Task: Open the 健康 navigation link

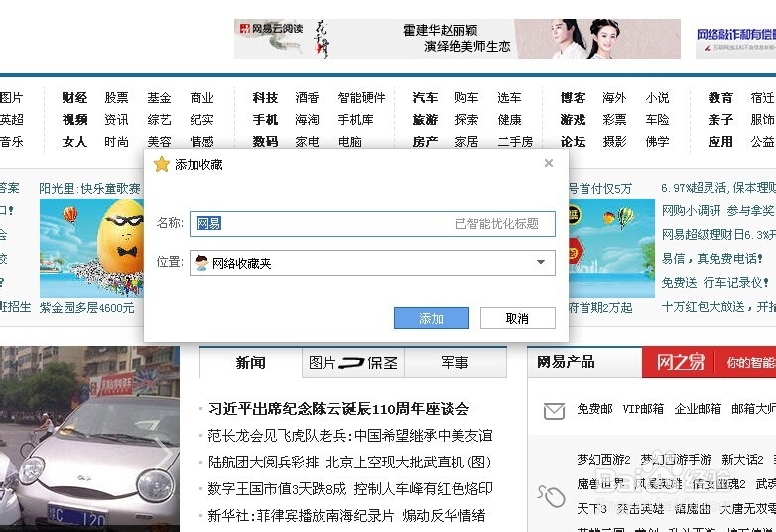Action: point(509,120)
